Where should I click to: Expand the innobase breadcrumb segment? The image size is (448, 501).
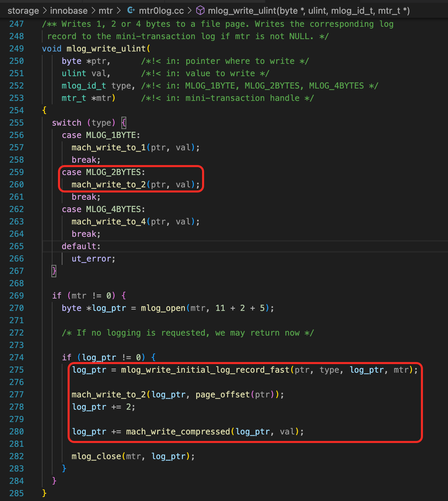tap(69, 11)
